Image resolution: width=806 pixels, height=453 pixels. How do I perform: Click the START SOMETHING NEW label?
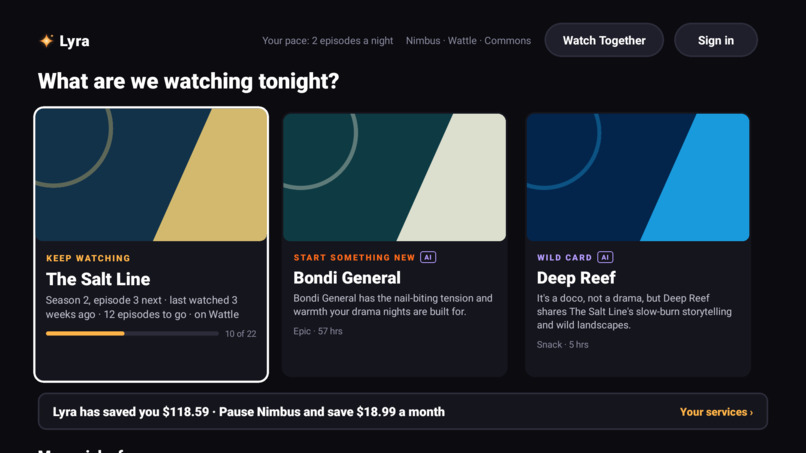point(354,258)
